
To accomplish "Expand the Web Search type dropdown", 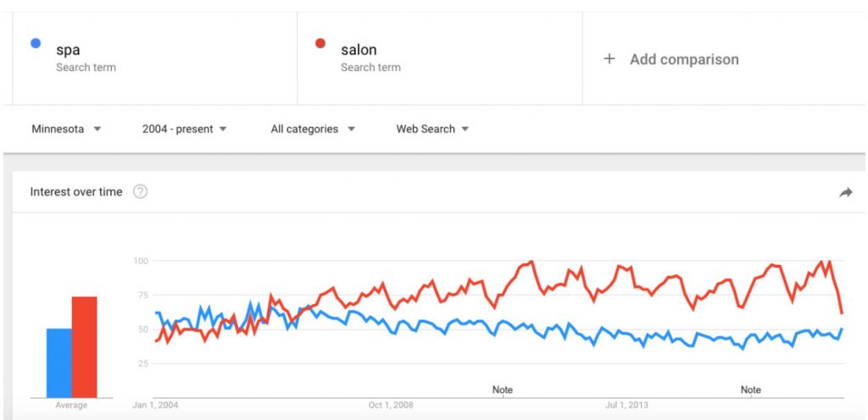I will coord(432,129).
